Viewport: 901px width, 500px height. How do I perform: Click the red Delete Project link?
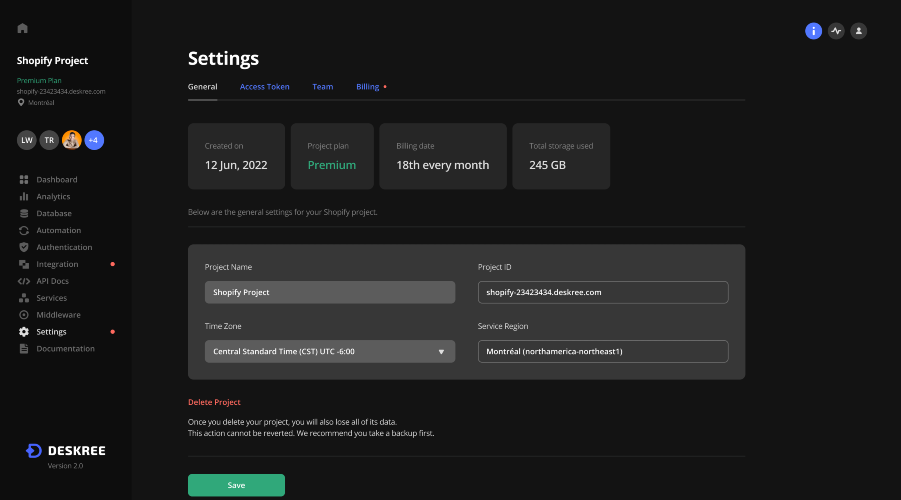click(214, 402)
